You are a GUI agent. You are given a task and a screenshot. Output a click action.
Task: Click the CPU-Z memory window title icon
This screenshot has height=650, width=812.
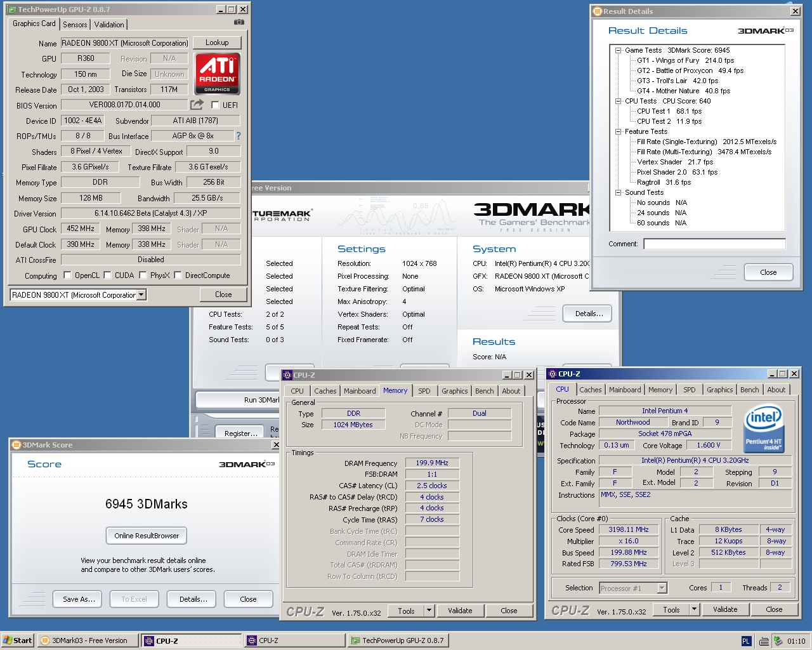point(287,375)
